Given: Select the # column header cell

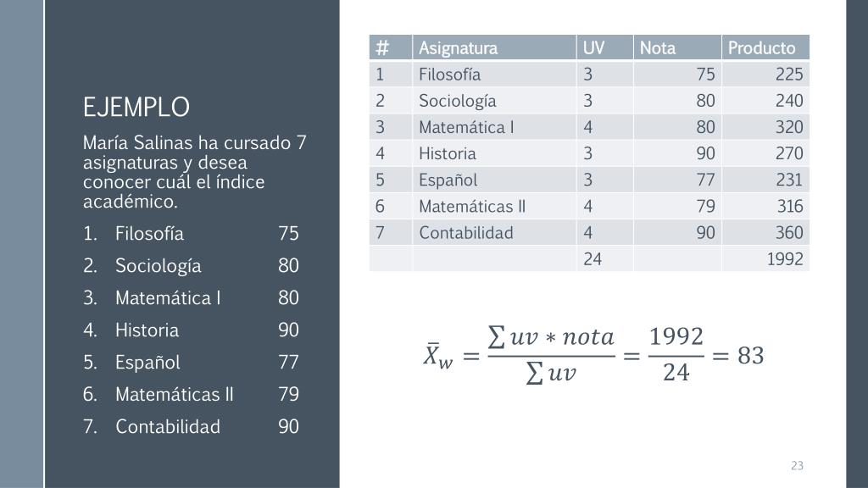Looking at the screenshot, I should [382, 47].
